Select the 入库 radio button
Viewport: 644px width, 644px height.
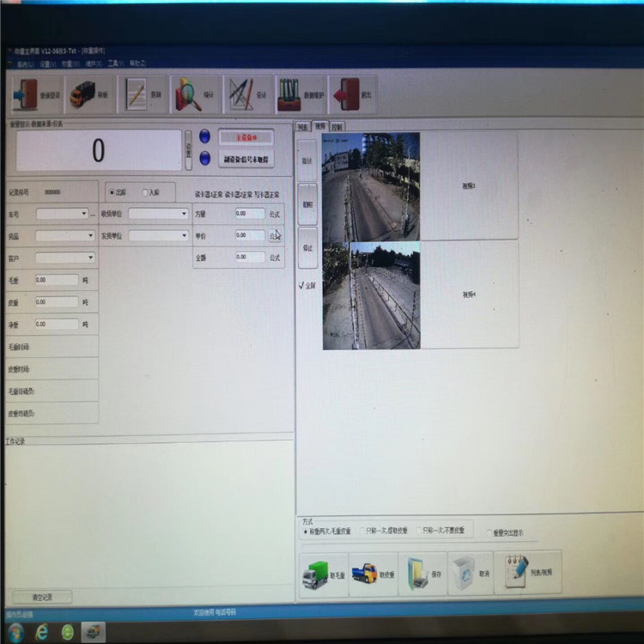pyautogui.click(x=144, y=192)
